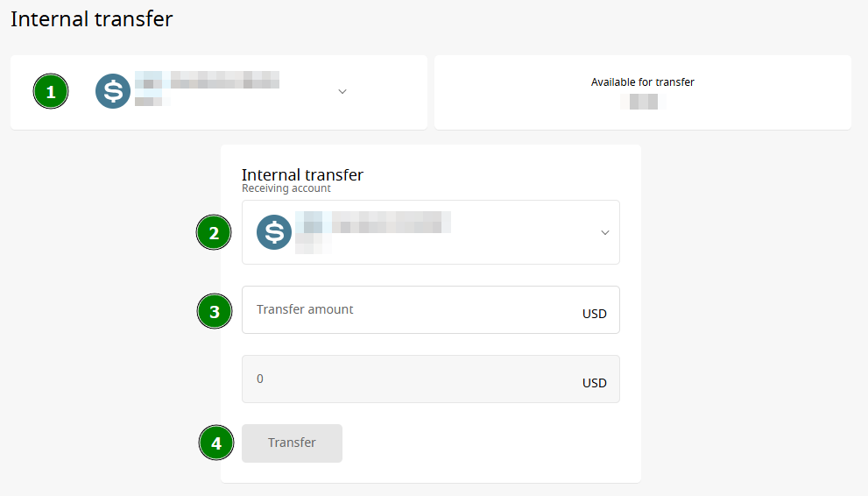The image size is (868, 496).
Task: Select the blurred source account name
Action: (207, 80)
